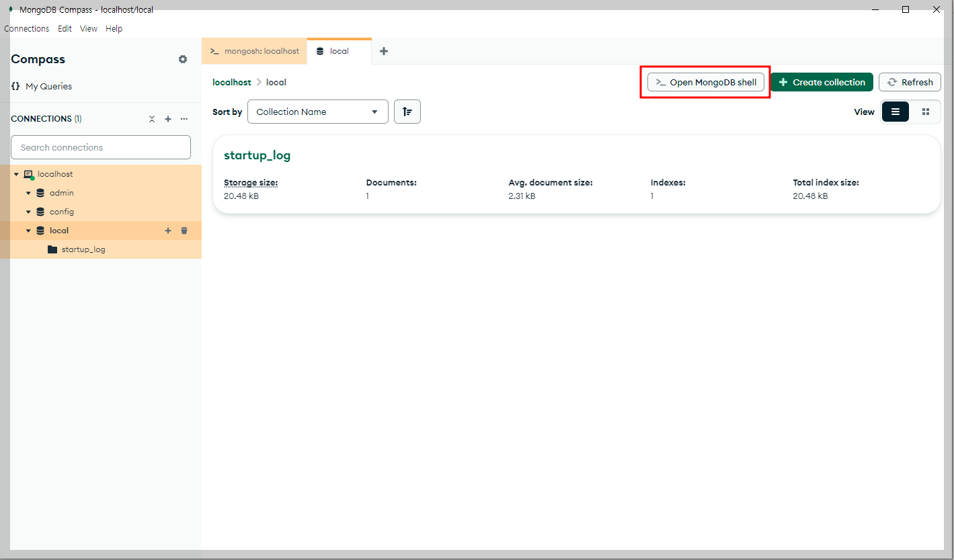The image size is (954, 560).
Task: Click the Storage size label
Action: pos(251,182)
